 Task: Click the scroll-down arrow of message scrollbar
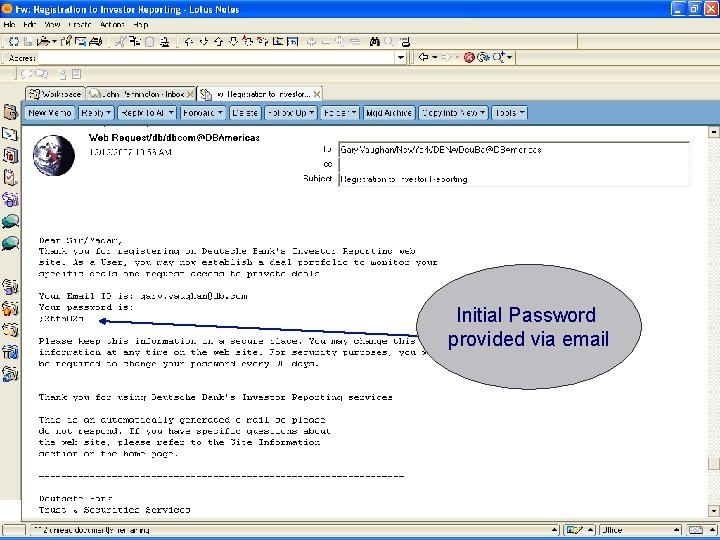tap(713, 511)
